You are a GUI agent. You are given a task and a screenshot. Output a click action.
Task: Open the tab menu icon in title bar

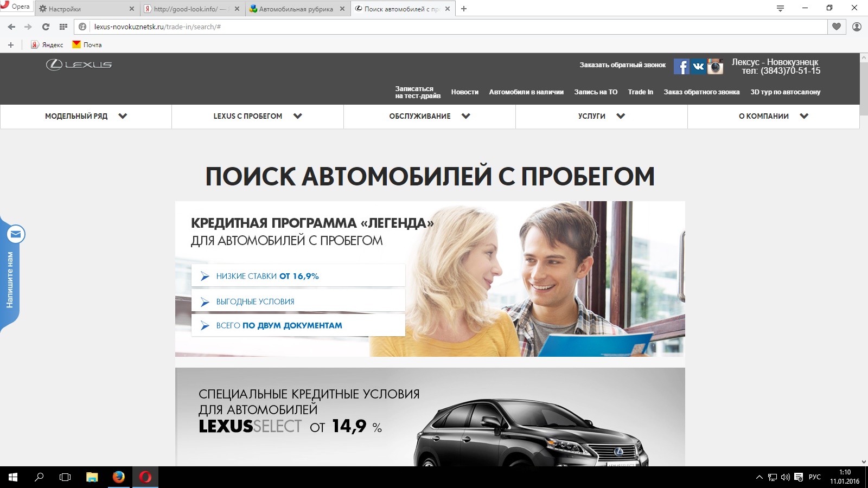[780, 8]
